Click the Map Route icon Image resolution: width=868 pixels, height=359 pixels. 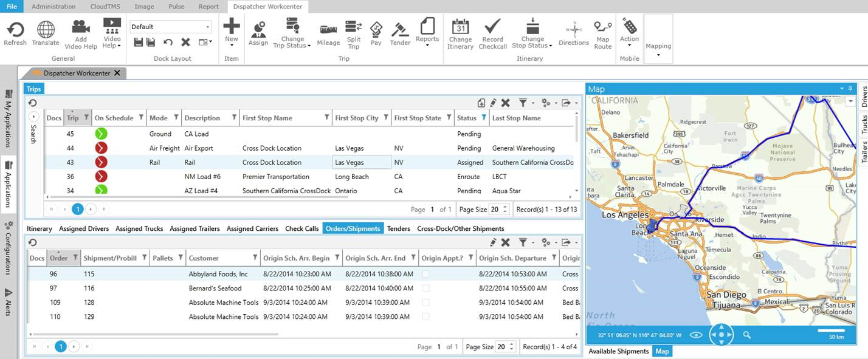click(602, 33)
